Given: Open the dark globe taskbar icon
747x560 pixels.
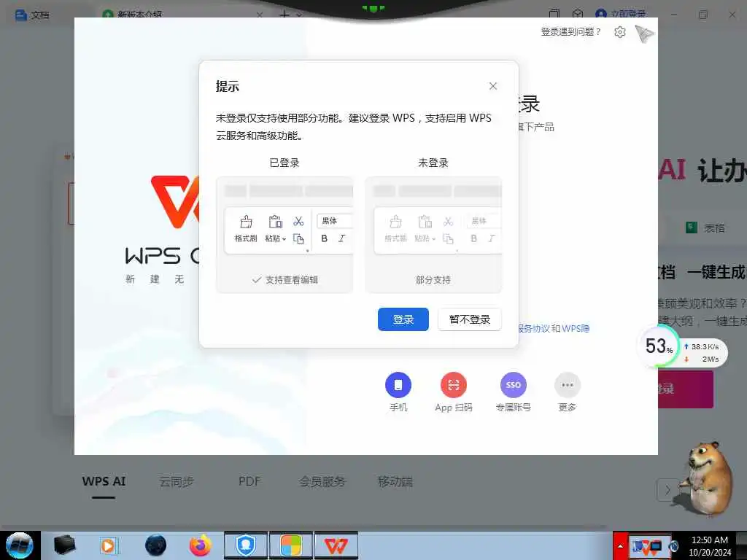Looking at the screenshot, I should tap(155, 545).
